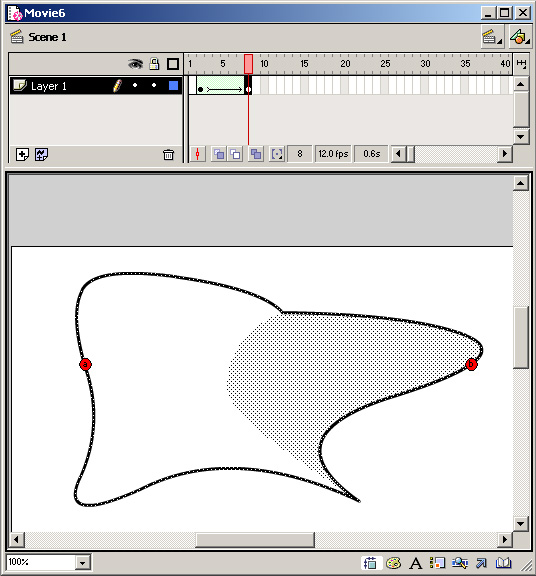Enable the Onion Skin icon

coord(219,154)
